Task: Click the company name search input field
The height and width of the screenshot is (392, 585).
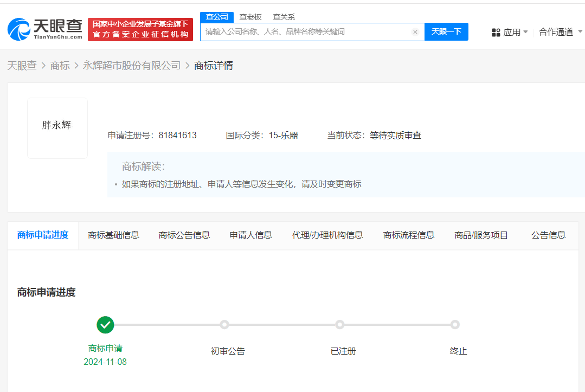Action: (x=306, y=32)
